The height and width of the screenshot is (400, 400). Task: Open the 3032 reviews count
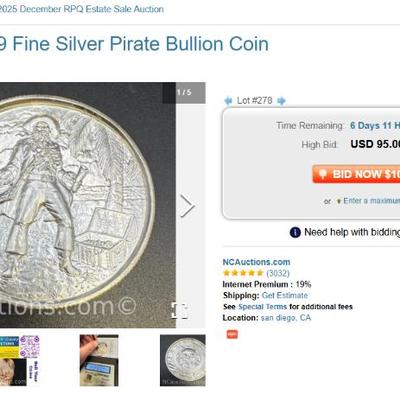pyautogui.click(x=278, y=273)
